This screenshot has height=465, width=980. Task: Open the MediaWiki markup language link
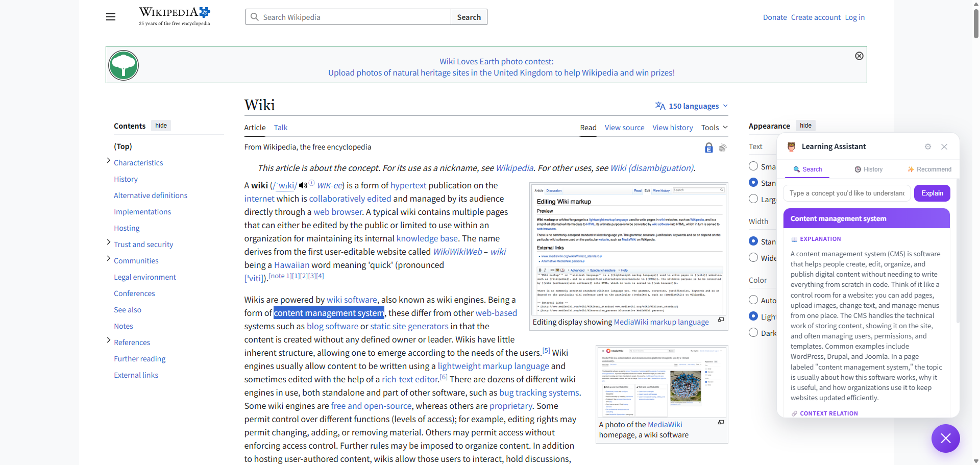(661, 322)
